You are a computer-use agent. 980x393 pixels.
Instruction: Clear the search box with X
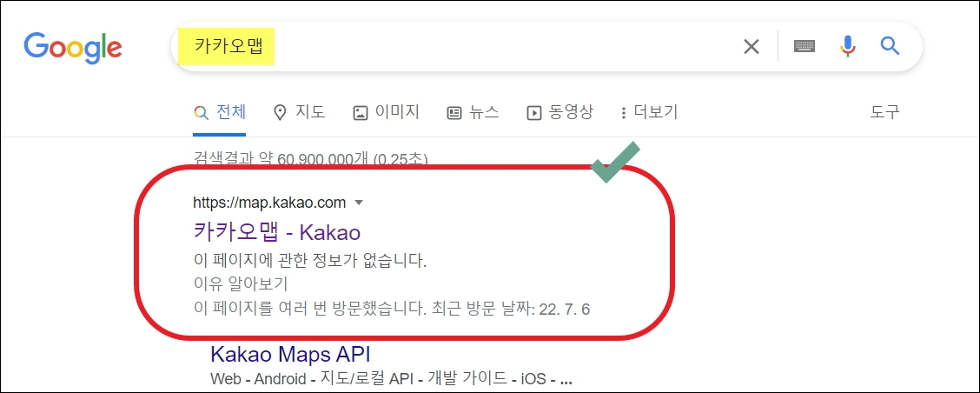[x=751, y=46]
